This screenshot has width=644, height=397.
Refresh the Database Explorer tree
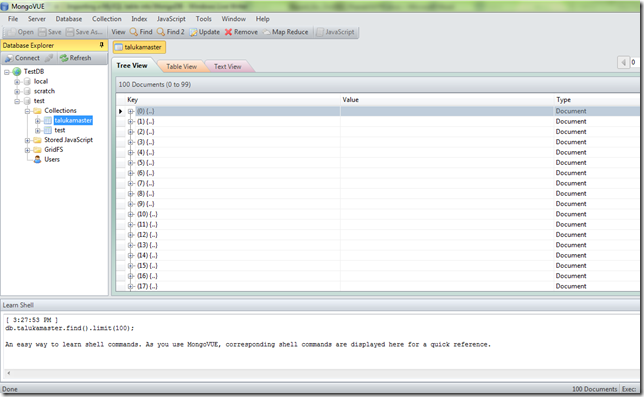tap(76, 58)
